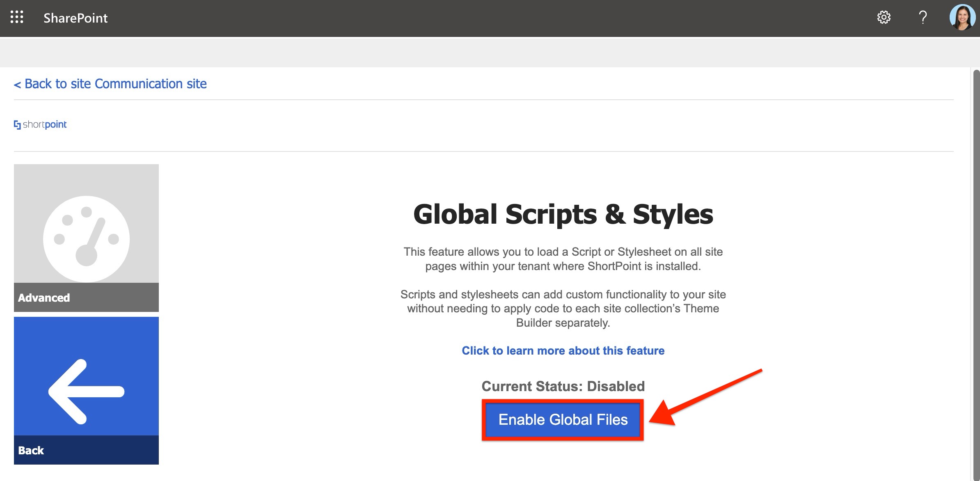Open the user profile avatar
The image size is (980, 481).
coord(962,17)
